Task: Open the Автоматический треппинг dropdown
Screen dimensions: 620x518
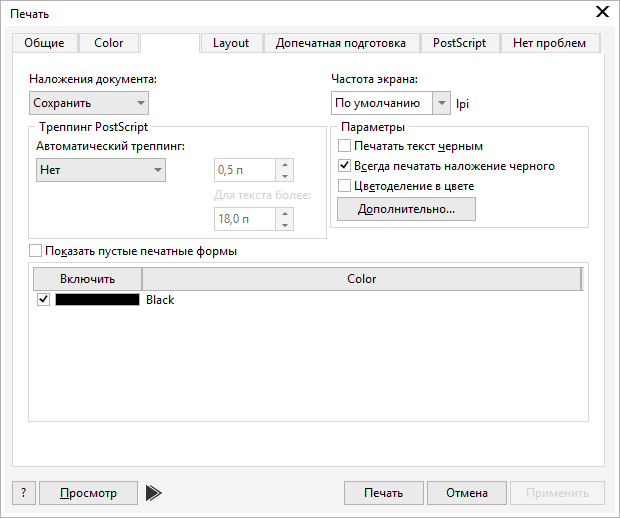Action: coord(101,170)
